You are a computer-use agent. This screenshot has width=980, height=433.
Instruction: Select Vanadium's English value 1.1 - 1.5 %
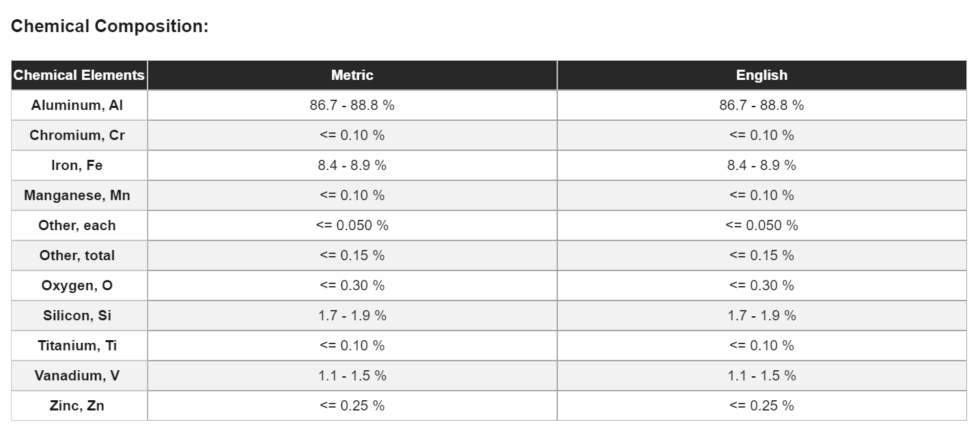pyautogui.click(x=761, y=376)
